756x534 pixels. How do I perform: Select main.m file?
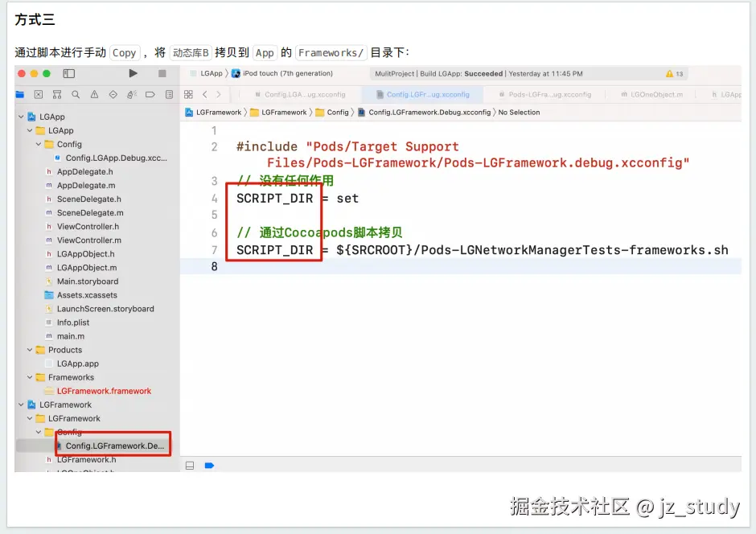[65, 336]
